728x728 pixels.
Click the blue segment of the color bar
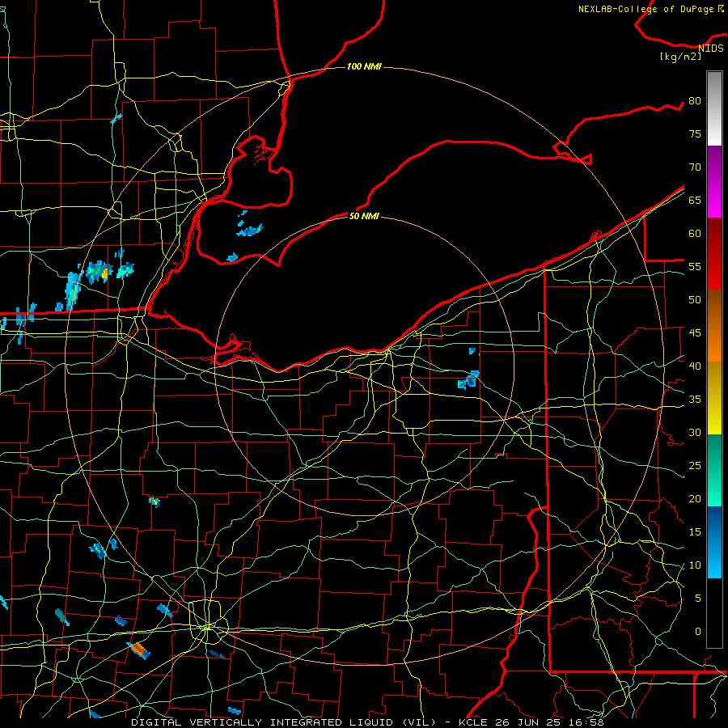(714, 542)
